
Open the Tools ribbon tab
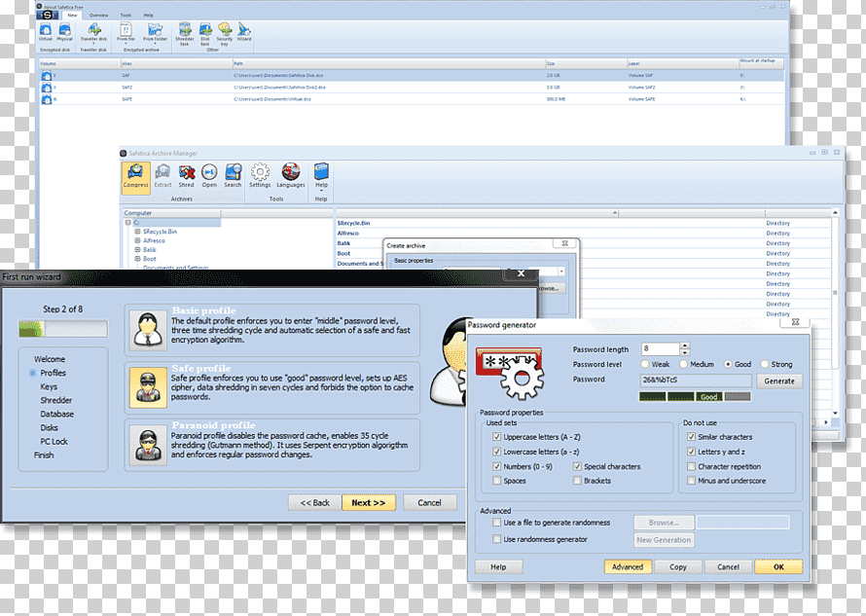[x=126, y=16]
